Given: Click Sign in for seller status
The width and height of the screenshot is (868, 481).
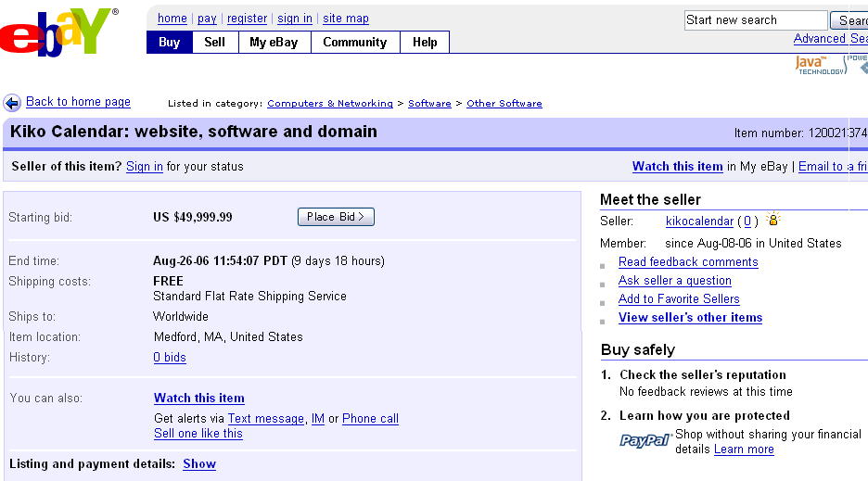Looking at the screenshot, I should pyautogui.click(x=145, y=167).
